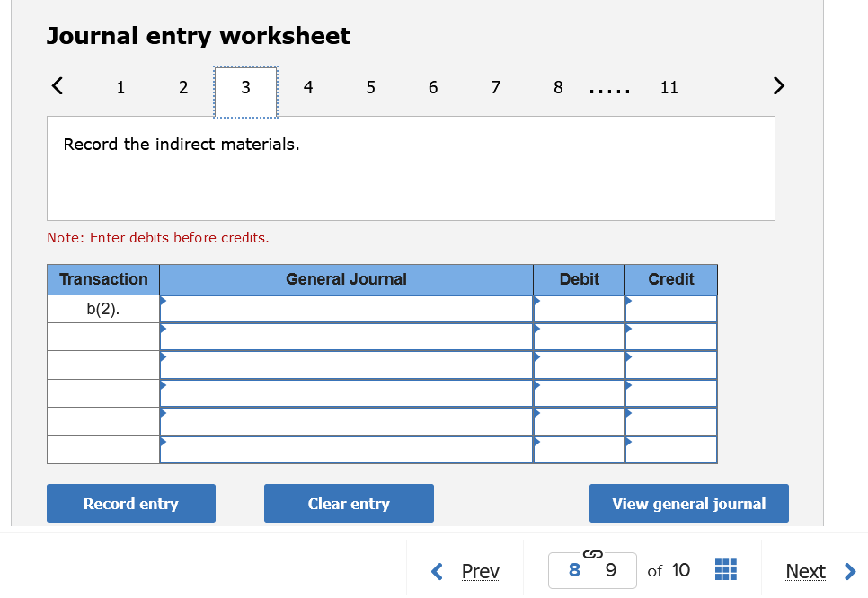Click the left arrow to view previous transactions

coord(57,85)
